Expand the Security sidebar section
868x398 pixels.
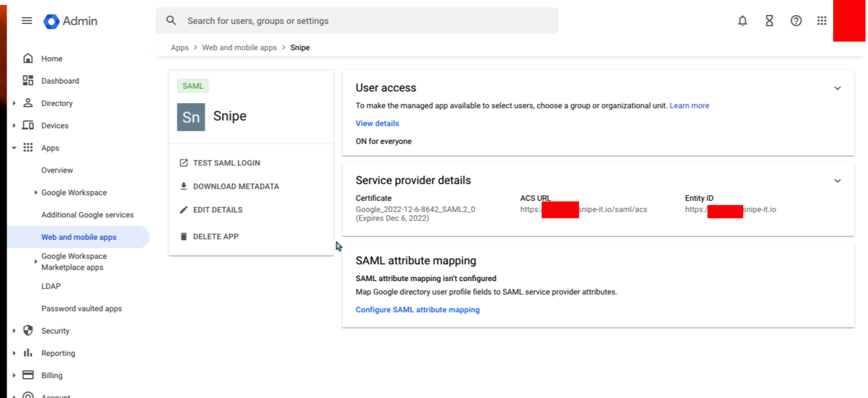pyautogui.click(x=13, y=330)
